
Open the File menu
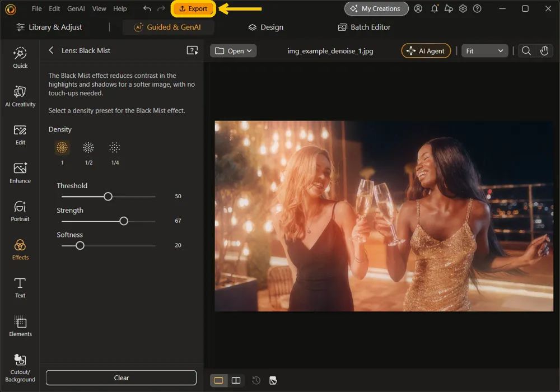coord(36,8)
